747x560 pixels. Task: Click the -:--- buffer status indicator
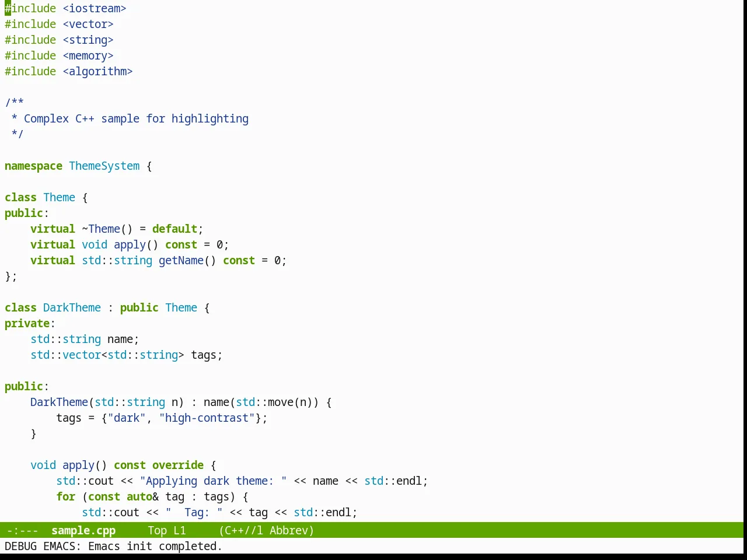(22, 530)
